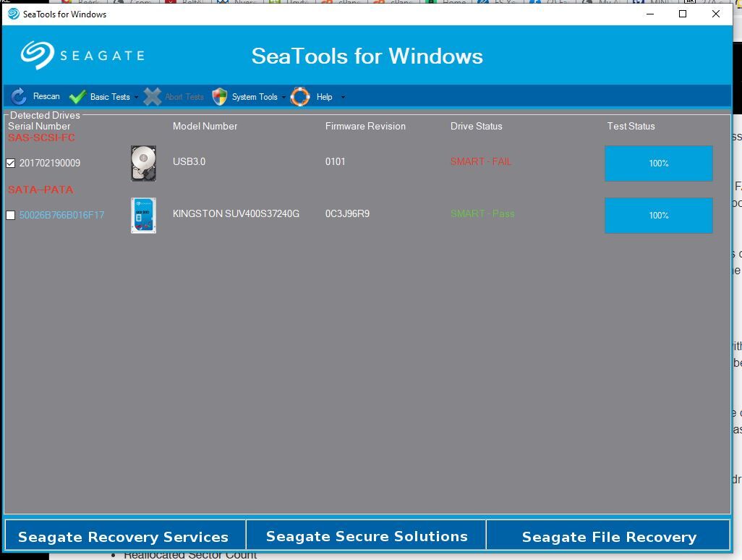
Task: Click the Kingston drive 100% progress bar
Action: pyautogui.click(x=659, y=216)
